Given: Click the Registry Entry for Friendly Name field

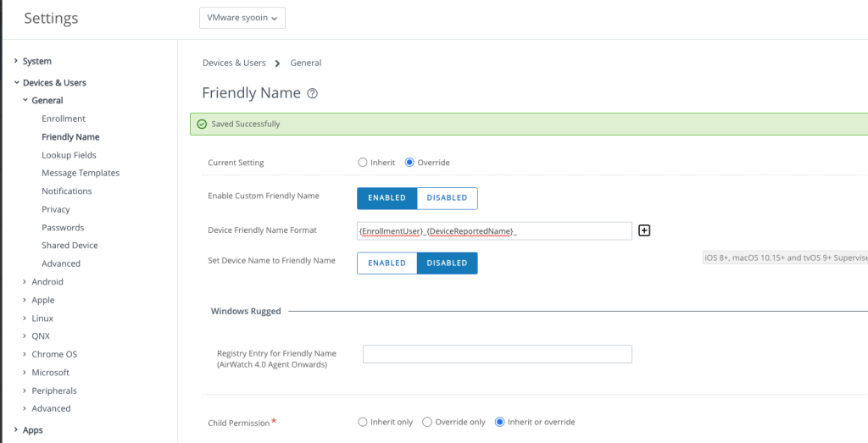Looking at the screenshot, I should [x=497, y=354].
